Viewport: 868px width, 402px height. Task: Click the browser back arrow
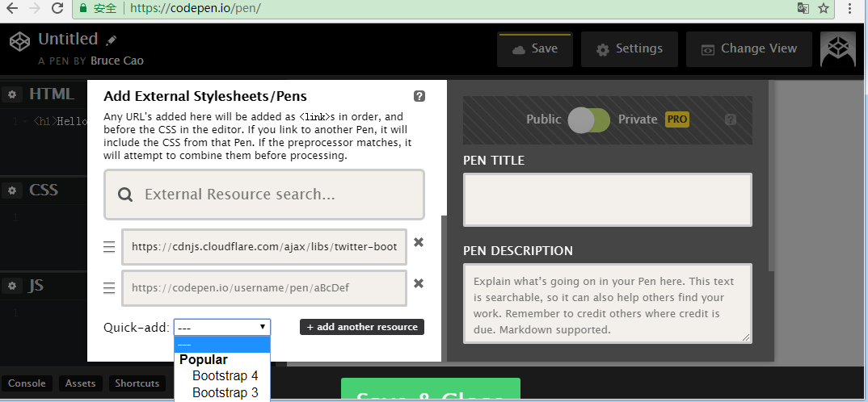[11, 8]
